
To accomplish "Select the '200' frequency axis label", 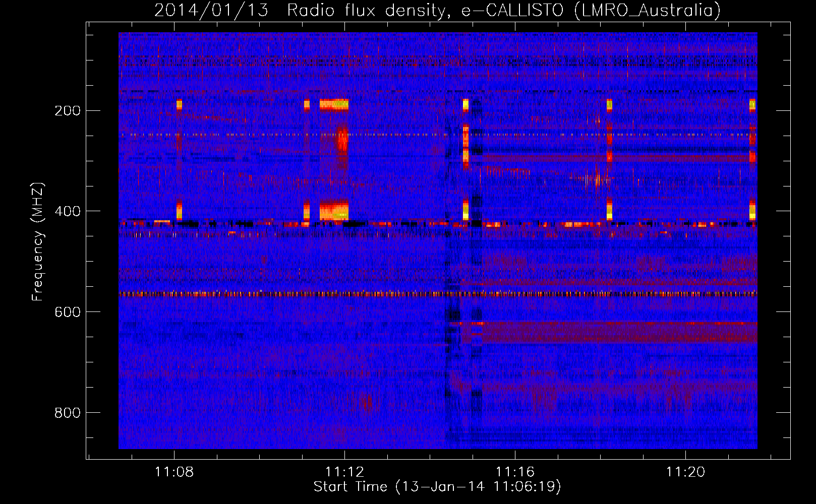I will tap(68, 110).
